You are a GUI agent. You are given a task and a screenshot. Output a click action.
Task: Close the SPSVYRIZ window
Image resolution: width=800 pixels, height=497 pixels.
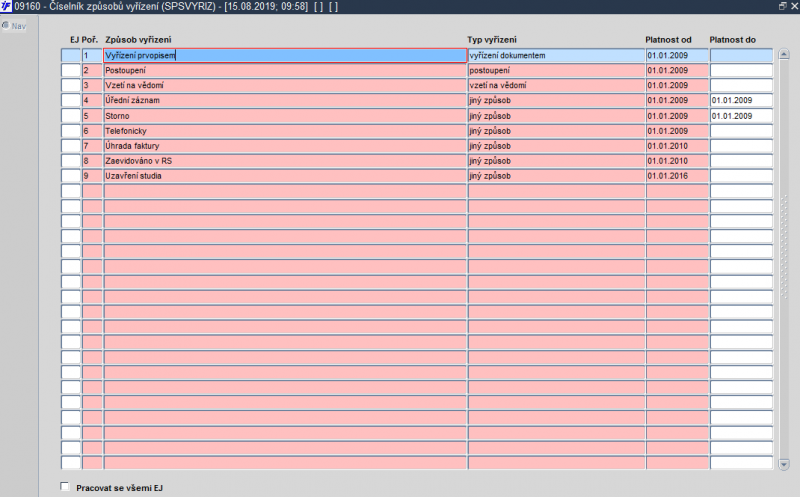click(x=794, y=6)
